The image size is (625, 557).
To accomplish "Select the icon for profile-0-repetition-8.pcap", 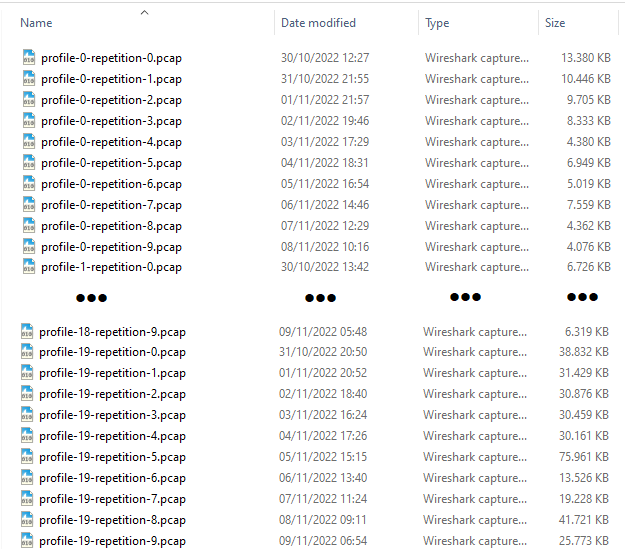I will (29, 225).
